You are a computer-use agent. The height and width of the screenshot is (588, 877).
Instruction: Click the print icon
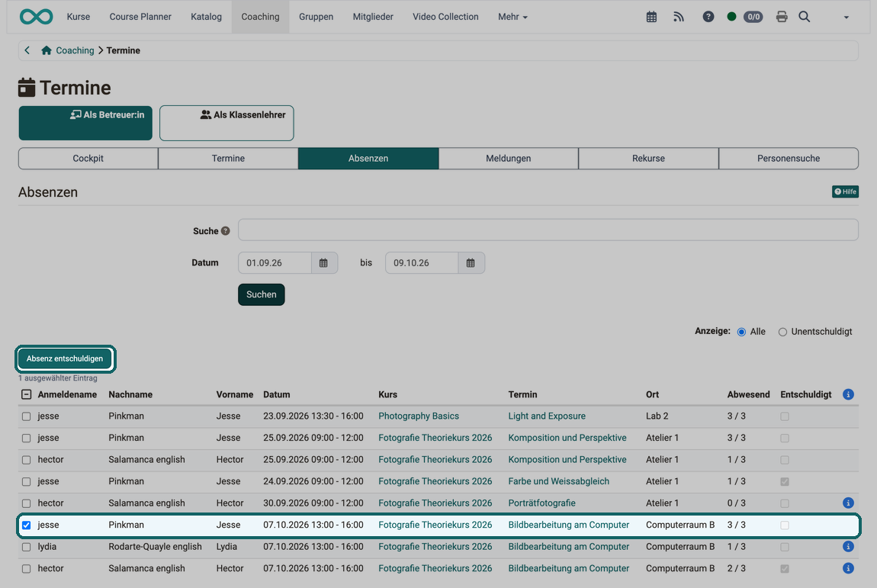point(782,17)
